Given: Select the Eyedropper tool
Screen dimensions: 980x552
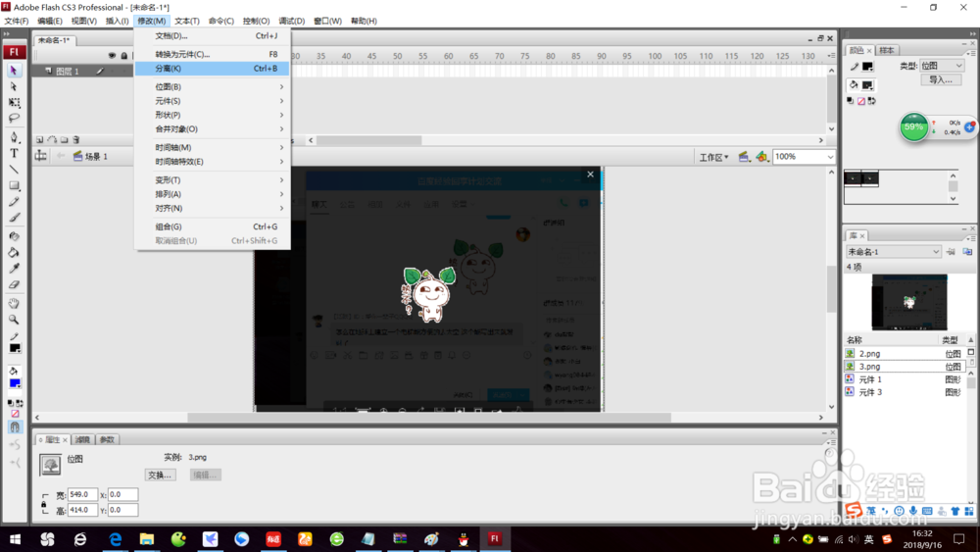Looking at the screenshot, I should coord(14,269).
